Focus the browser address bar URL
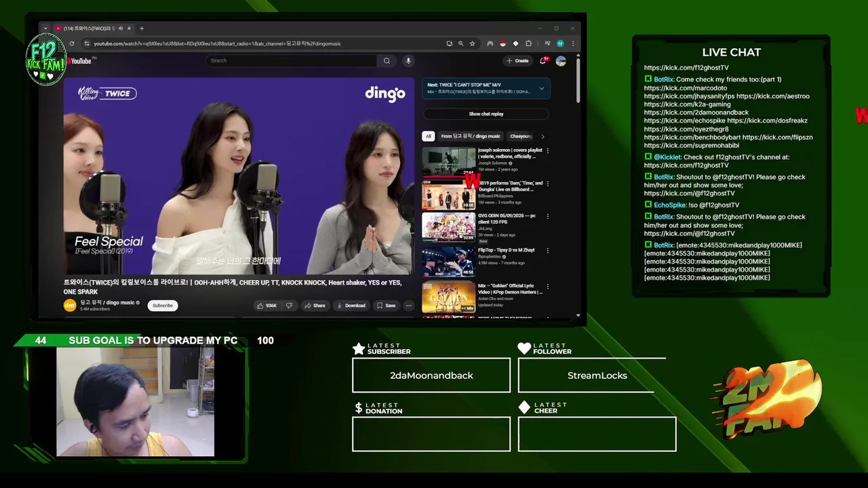This screenshot has height=488, width=868. 217,43
